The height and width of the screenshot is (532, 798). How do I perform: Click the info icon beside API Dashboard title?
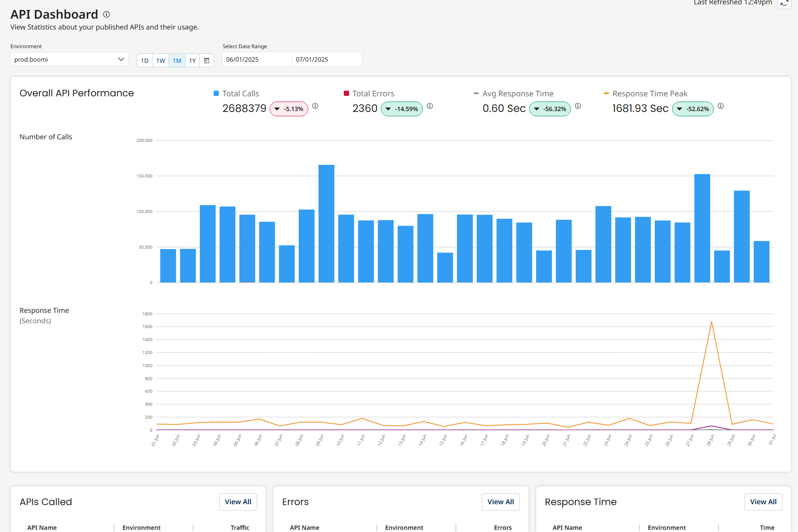point(106,14)
